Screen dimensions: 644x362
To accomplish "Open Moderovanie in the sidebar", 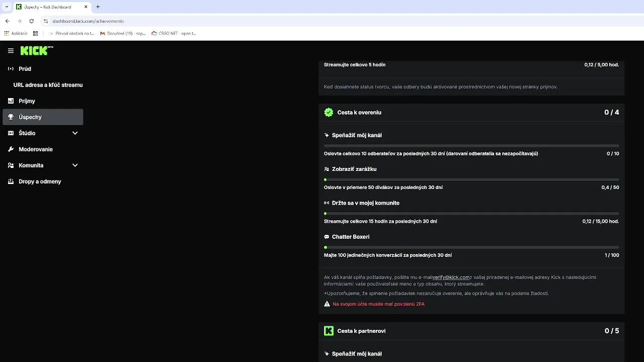I will click(x=43, y=149).
